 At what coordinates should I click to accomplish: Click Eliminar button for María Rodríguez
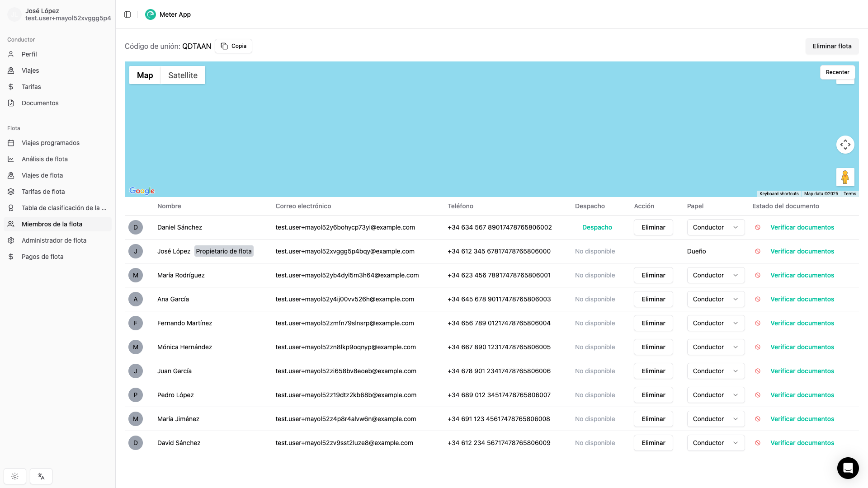(x=653, y=275)
